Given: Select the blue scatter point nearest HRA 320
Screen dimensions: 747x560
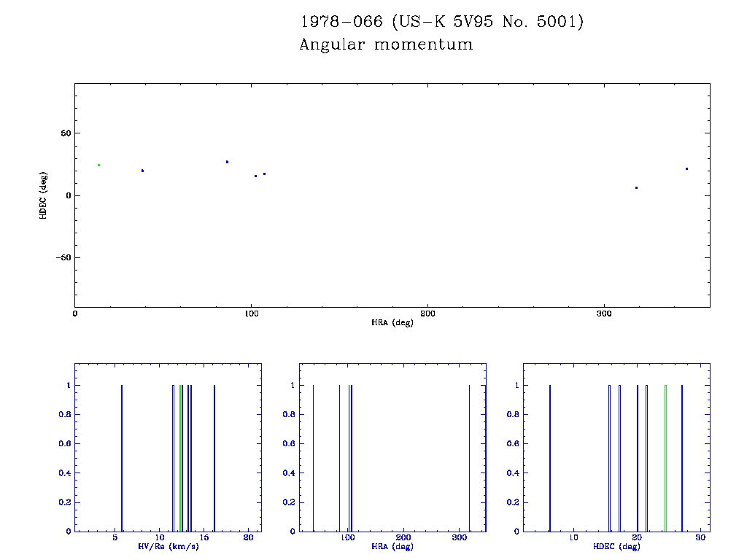Looking at the screenshot, I should [x=636, y=187].
